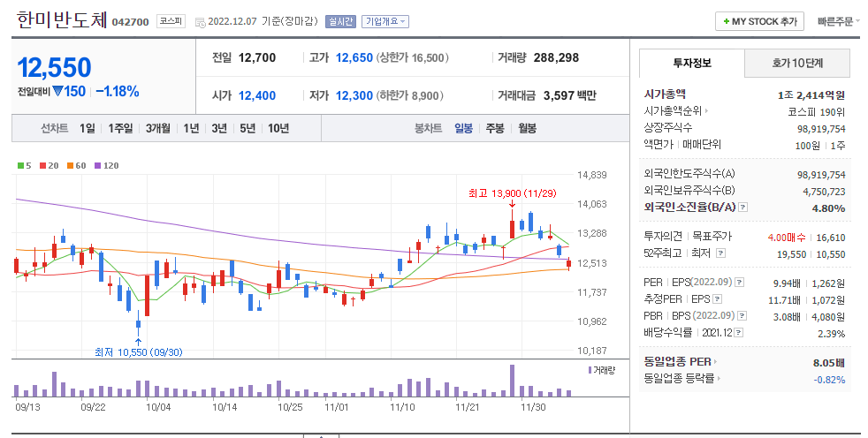This screenshot has width=868, height=438.
Task: Expand 동일업종 PER arrow link
Action: (715, 362)
